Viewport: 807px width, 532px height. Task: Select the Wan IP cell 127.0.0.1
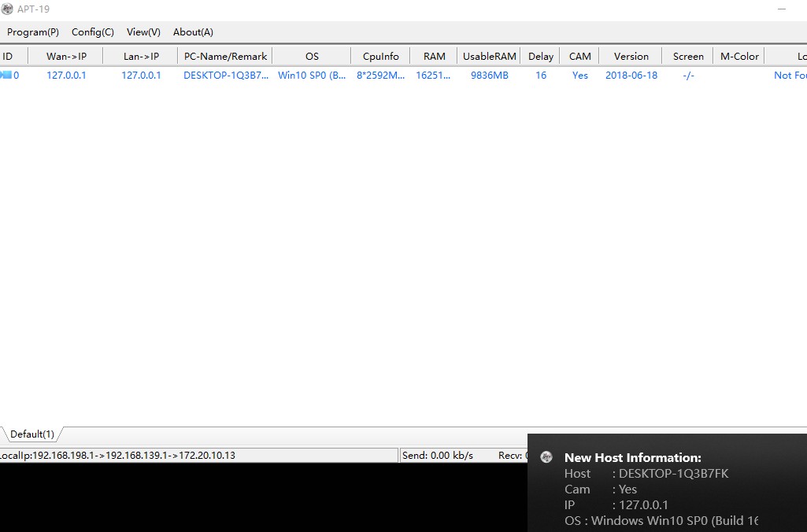[x=66, y=75]
